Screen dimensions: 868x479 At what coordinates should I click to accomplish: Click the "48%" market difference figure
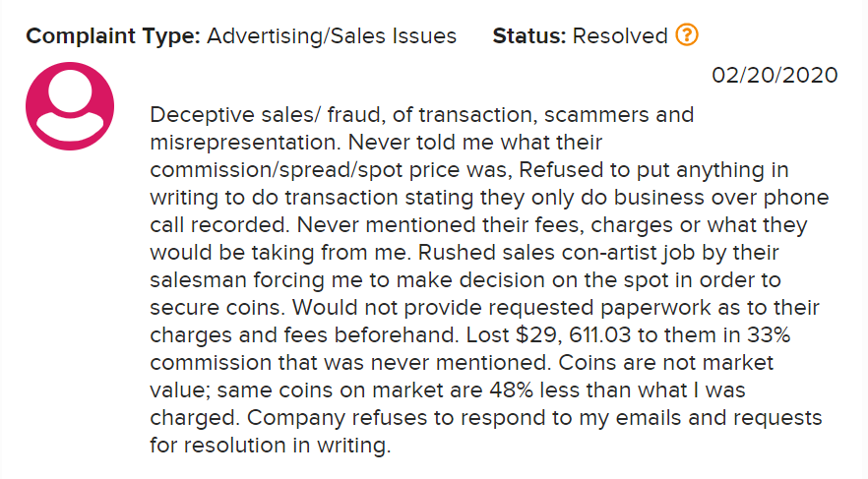[x=511, y=390]
